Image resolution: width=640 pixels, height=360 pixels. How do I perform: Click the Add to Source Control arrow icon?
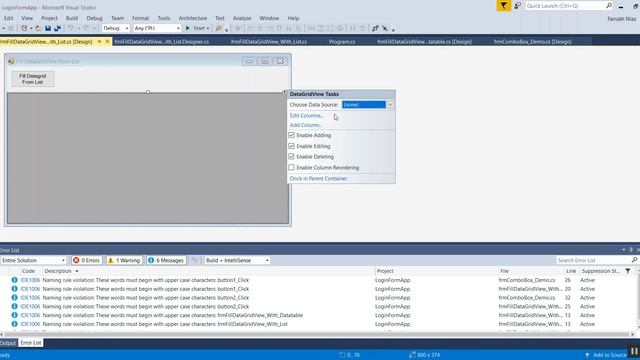(587, 355)
